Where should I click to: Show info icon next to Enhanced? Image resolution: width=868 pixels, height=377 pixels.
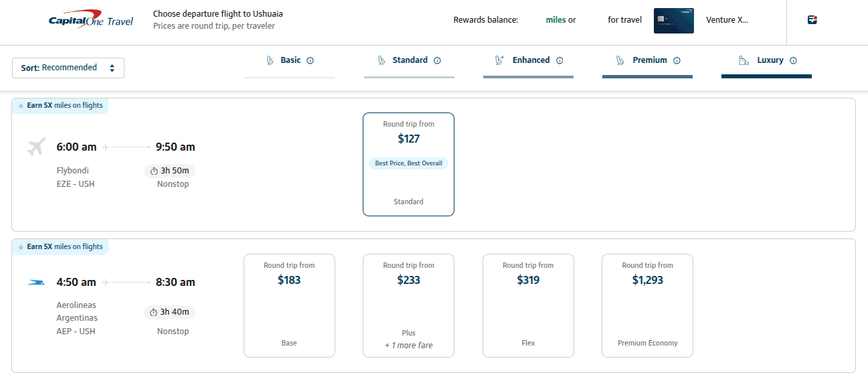click(x=559, y=60)
